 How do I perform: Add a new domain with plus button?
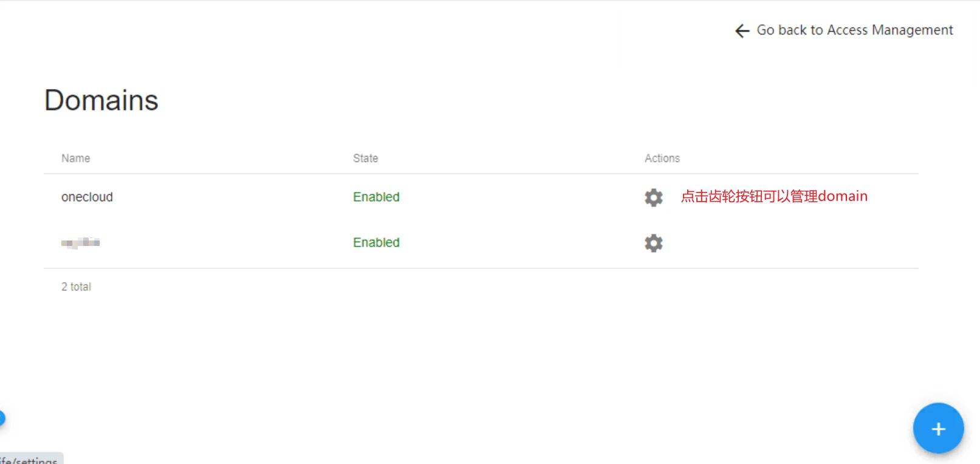coord(938,429)
